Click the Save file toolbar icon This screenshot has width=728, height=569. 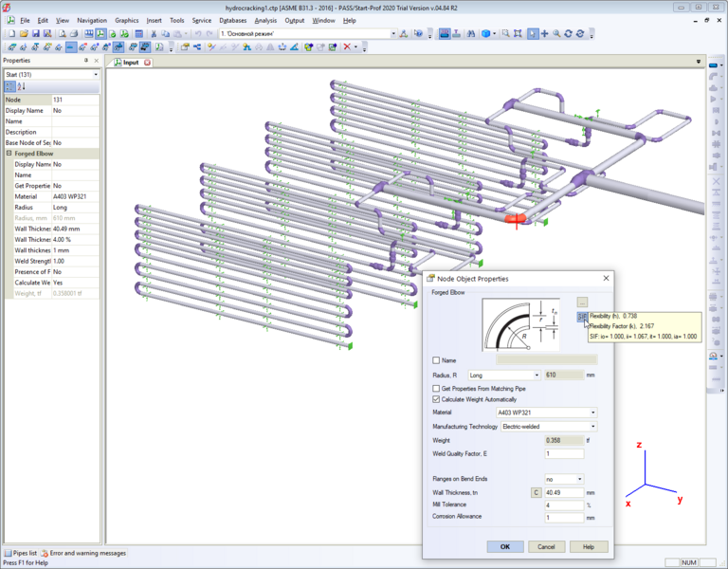35,33
